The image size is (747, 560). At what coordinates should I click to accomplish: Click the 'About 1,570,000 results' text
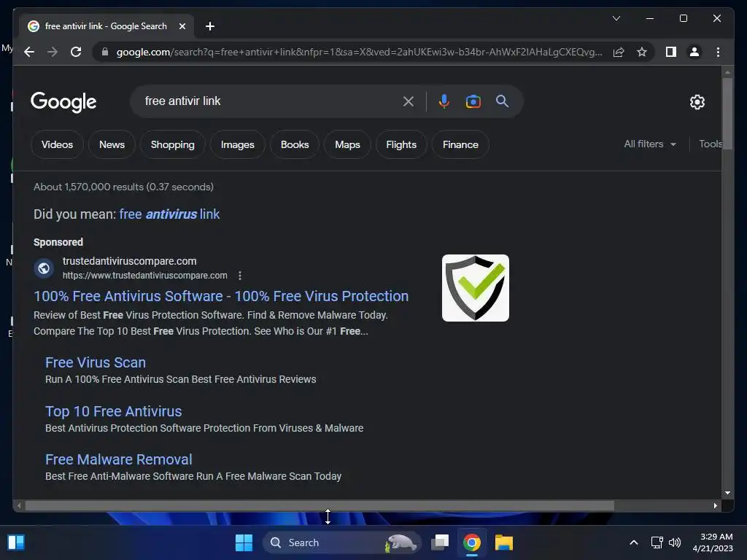(x=123, y=187)
